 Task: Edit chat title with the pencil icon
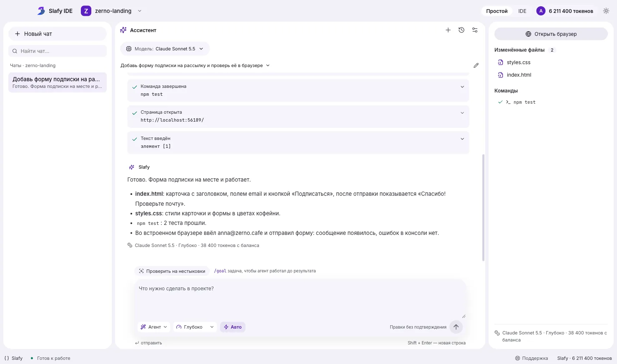click(476, 65)
